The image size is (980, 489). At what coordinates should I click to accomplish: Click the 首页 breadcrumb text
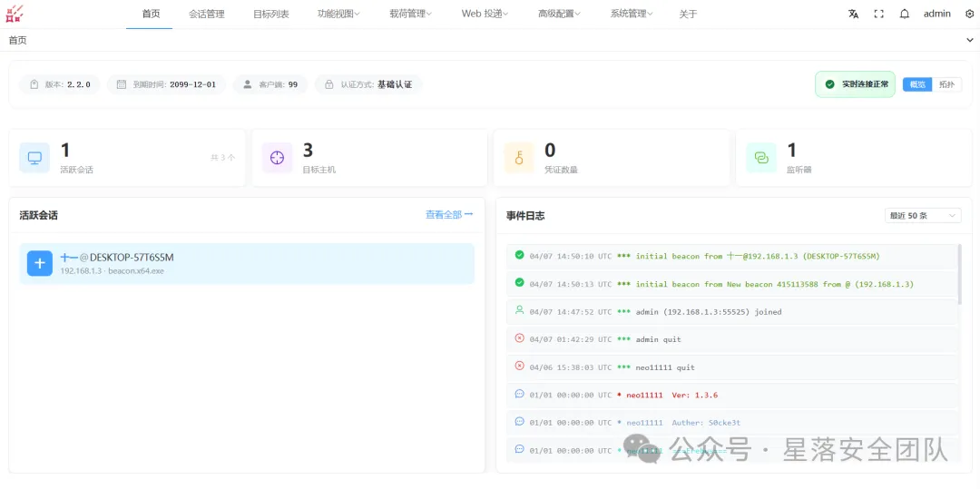click(17, 40)
